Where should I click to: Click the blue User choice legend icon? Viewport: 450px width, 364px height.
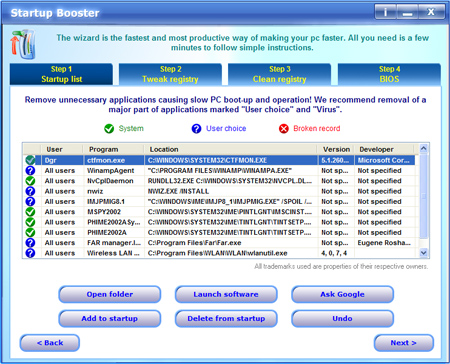click(x=196, y=129)
